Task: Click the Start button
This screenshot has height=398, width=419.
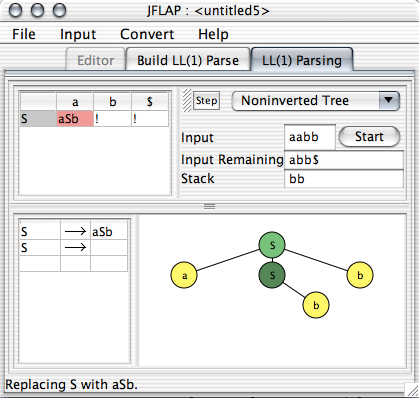Action: (x=369, y=136)
